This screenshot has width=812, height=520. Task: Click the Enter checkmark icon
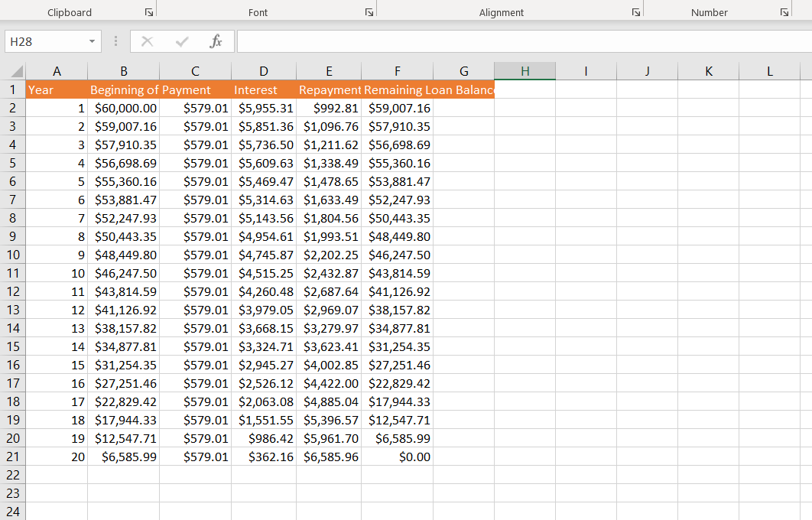(182, 41)
